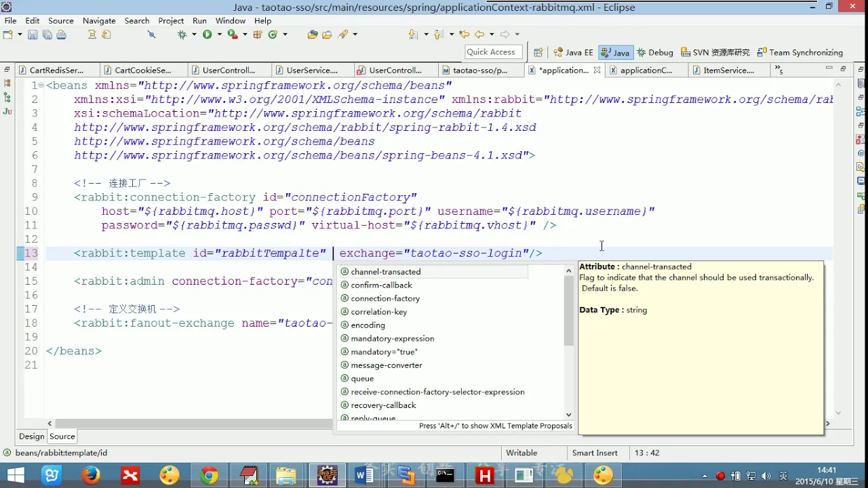Open the Firefox taskbar icon
868x488 pixels.
[91, 475]
